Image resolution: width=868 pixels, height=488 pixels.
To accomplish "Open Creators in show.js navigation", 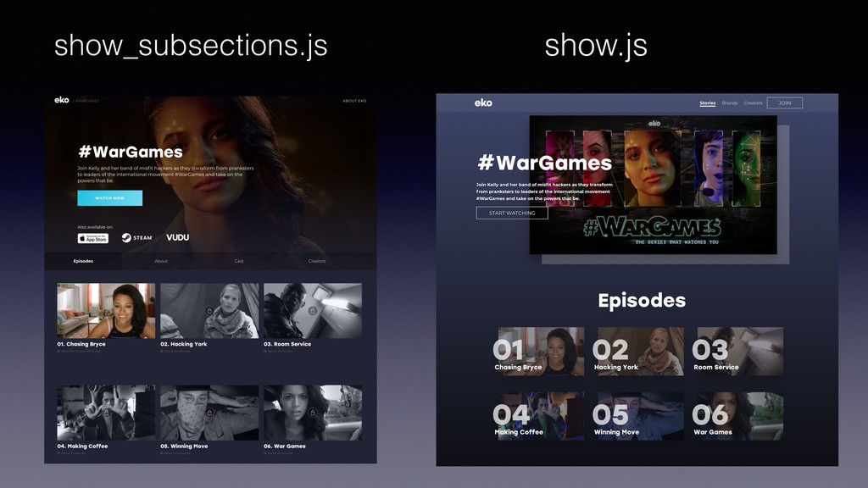I will pos(753,103).
